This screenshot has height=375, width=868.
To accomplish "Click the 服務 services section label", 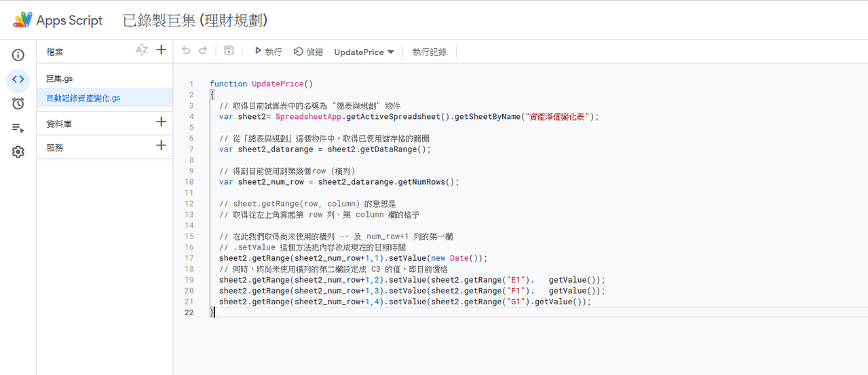I will (54, 147).
